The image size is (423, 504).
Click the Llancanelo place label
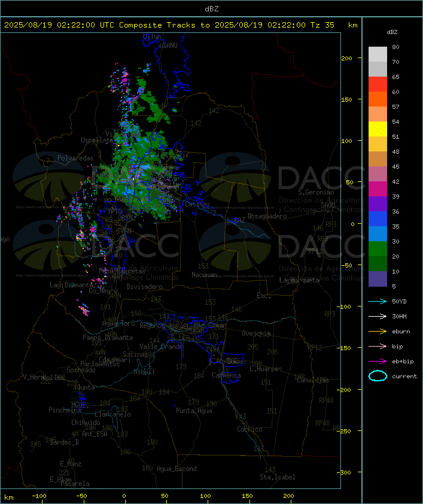click(x=112, y=414)
